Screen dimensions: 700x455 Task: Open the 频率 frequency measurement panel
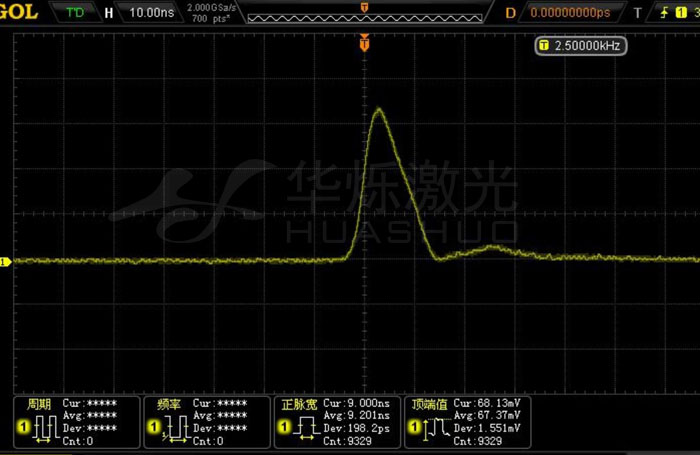coord(207,421)
